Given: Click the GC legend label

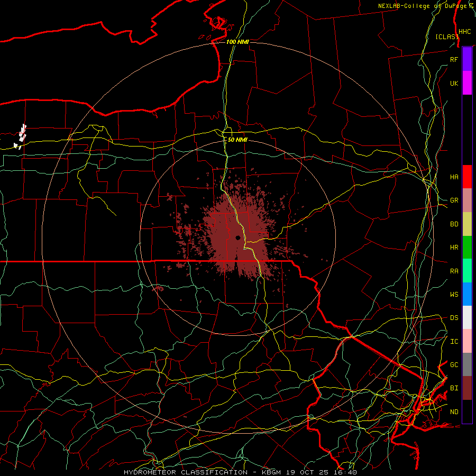Looking at the screenshot, I should coord(454,365).
